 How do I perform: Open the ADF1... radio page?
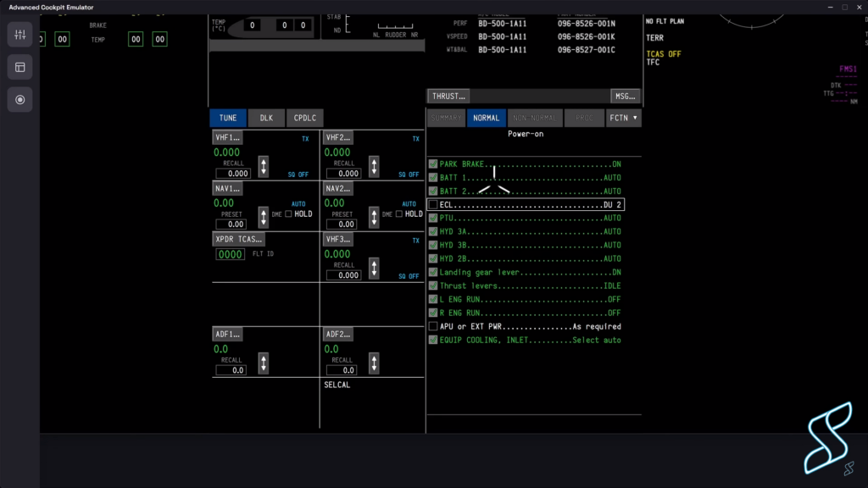pyautogui.click(x=227, y=334)
